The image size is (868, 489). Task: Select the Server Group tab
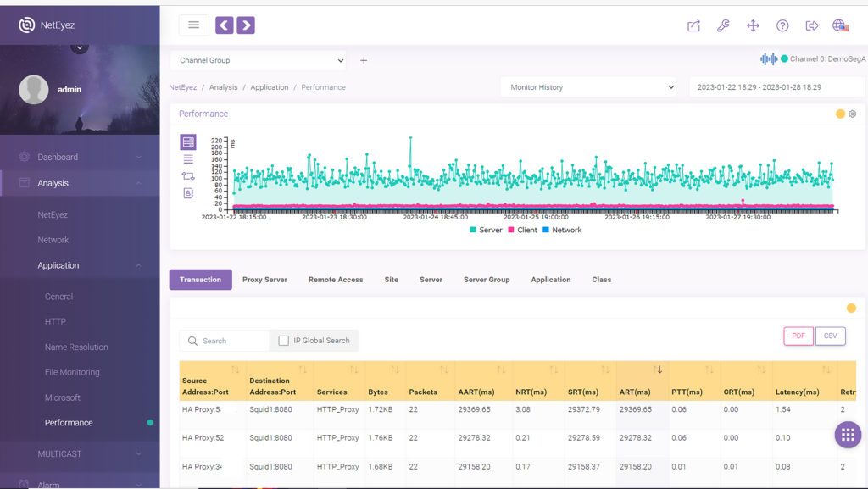click(x=487, y=279)
